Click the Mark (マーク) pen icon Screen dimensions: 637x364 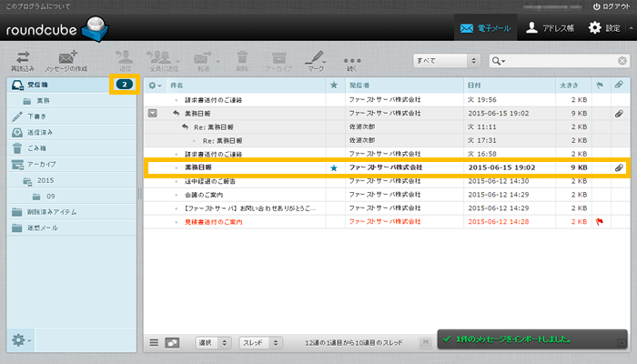click(315, 56)
